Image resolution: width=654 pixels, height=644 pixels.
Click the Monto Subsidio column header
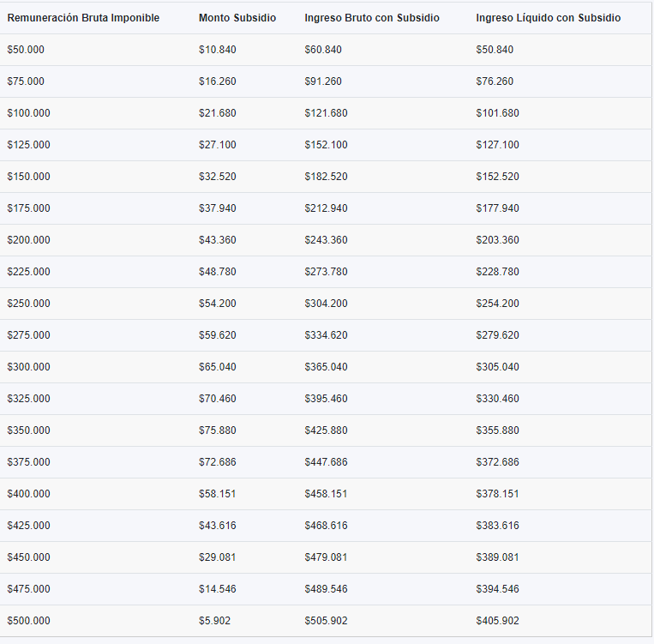pyautogui.click(x=237, y=18)
